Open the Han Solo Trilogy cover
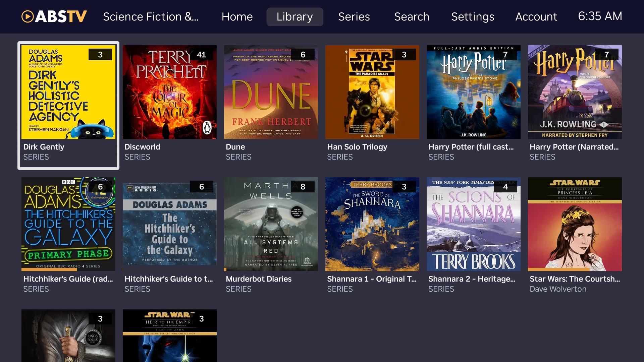Image resolution: width=644 pixels, height=362 pixels. pyautogui.click(x=372, y=92)
